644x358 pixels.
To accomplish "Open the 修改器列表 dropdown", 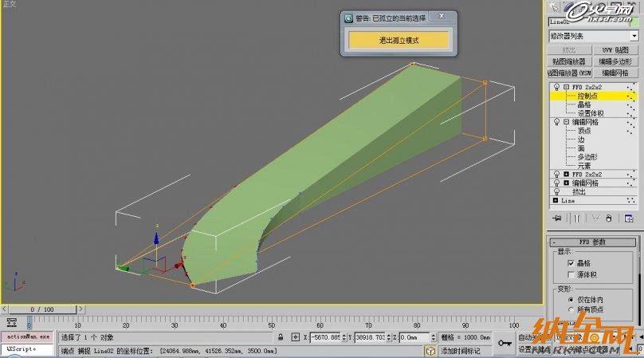I will pyautogui.click(x=593, y=35).
